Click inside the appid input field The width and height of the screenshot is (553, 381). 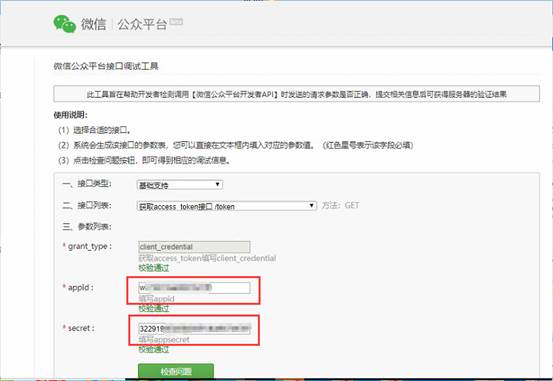point(194,288)
